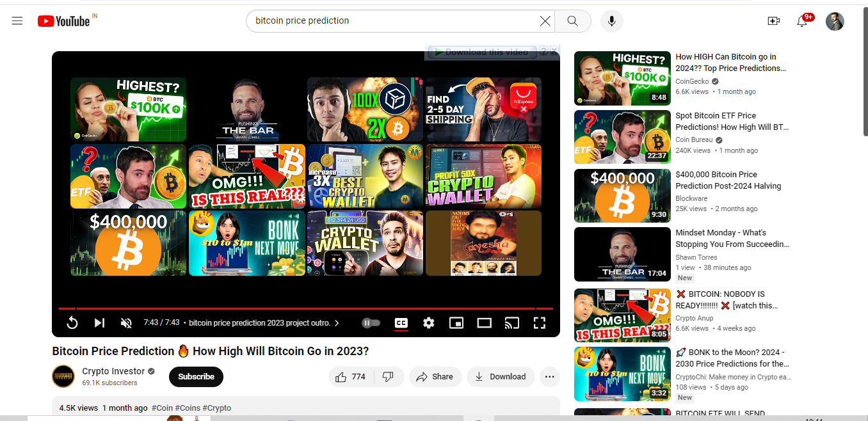This screenshot has width=868, height=421.
Task: Play endscreen ETF question mark tile
Action: click(128, 176)
